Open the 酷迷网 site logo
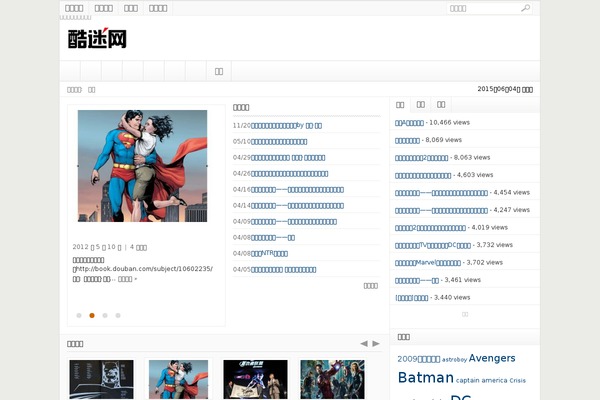 97,38
